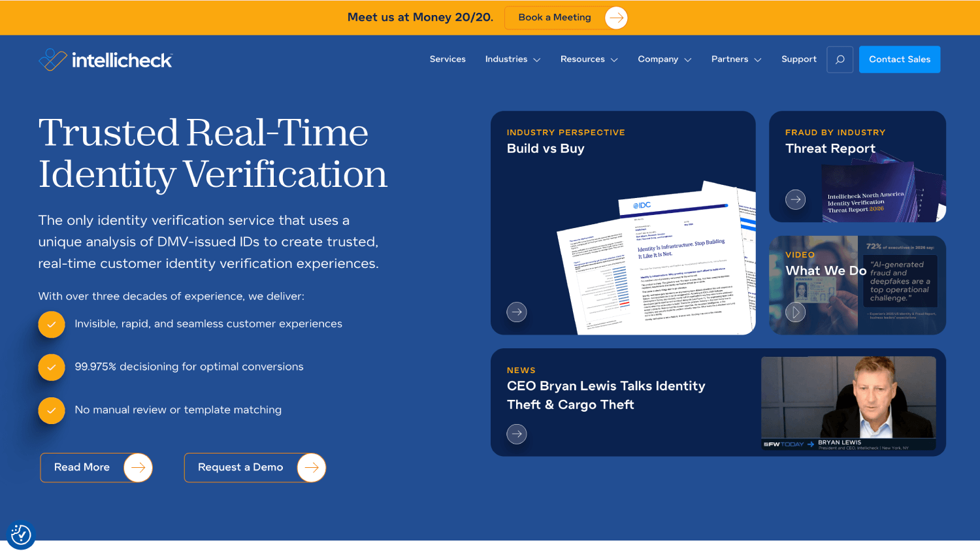
Task: Click the FRAUD BY INDUSTRY label
Action: click(836, 133)
